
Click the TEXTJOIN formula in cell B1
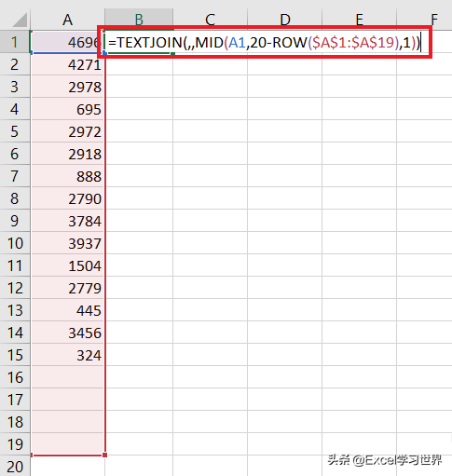pyautogui.click(x=264, y=42)
